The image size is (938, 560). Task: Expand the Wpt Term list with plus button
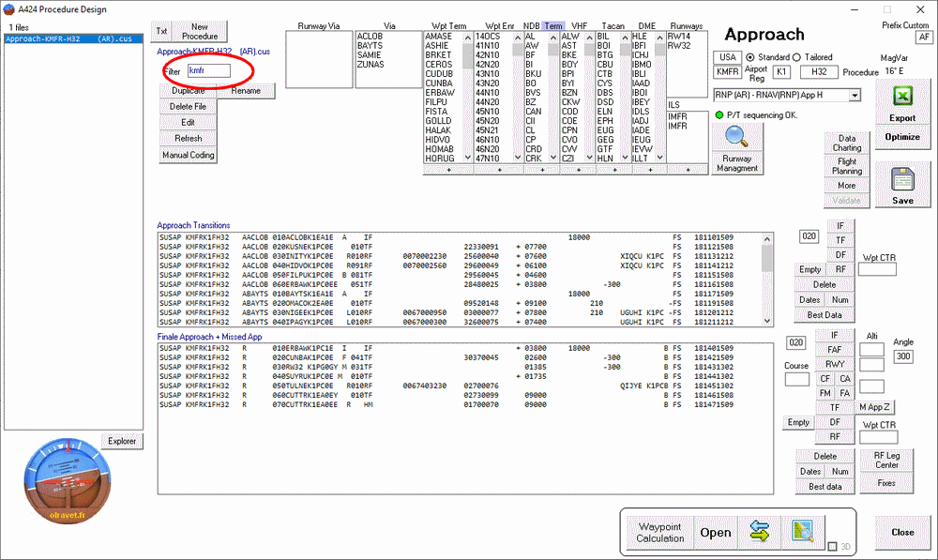(x=448, y=170)
